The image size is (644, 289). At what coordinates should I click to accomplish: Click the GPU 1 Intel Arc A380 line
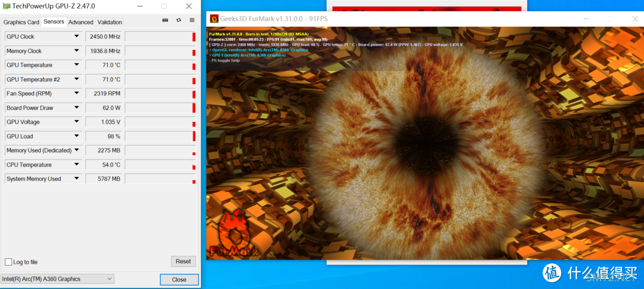[247, 55]
